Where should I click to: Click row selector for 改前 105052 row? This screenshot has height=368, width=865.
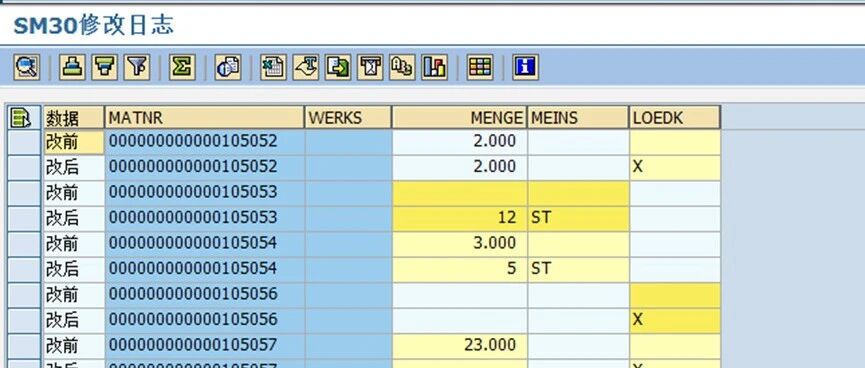pyautogui.click(x=25, y=142)
